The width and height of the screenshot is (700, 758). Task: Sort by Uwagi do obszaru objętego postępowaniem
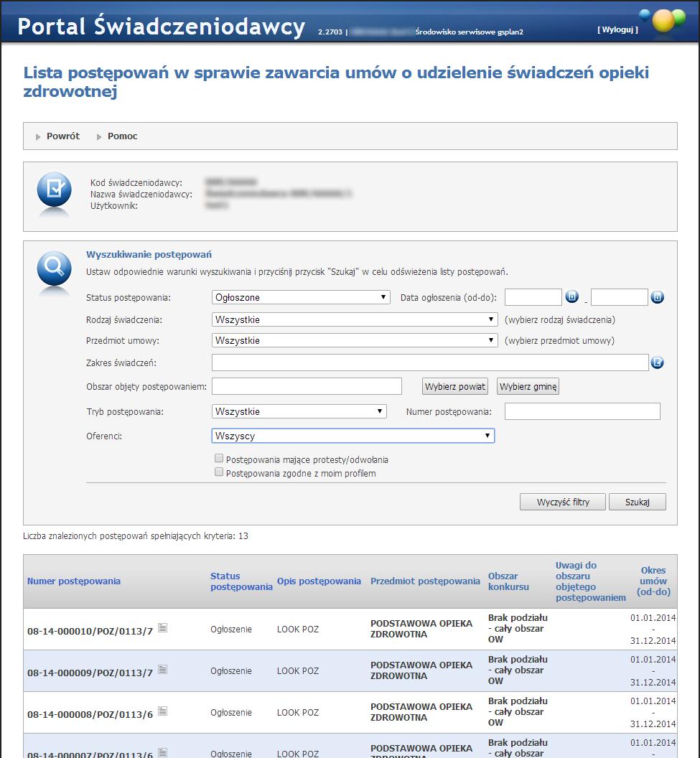[591, 581]
